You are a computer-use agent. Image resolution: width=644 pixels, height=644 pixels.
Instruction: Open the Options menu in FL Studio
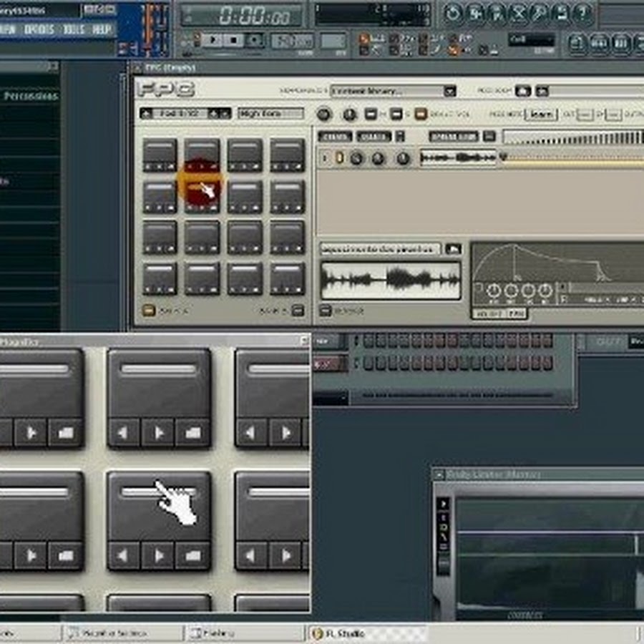(x=39, y=29)
